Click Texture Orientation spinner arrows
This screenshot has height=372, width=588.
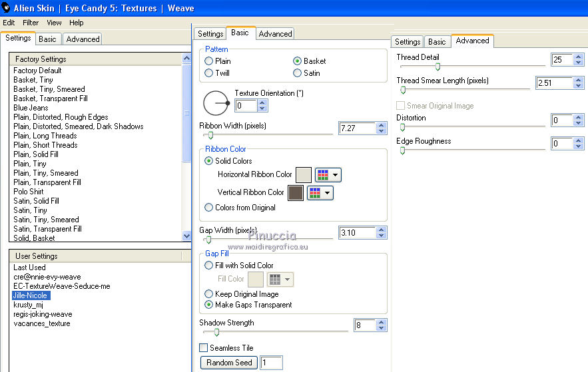[262, 106]
